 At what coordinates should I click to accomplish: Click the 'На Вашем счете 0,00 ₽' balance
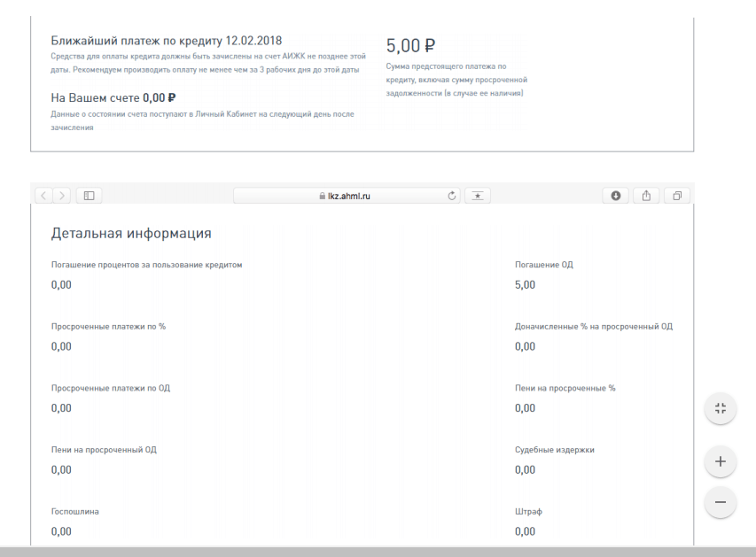tap(113, 98)
